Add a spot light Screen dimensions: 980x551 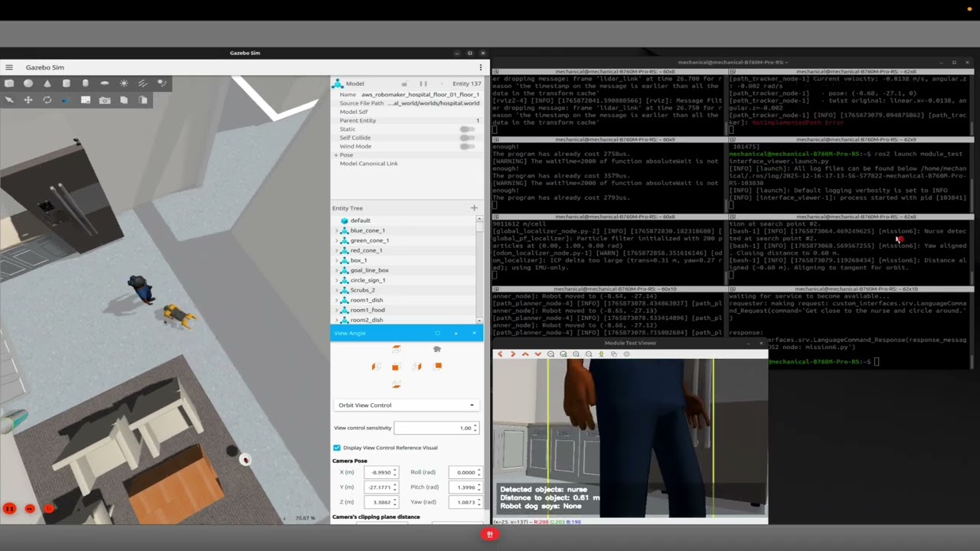tap(162, 83)
